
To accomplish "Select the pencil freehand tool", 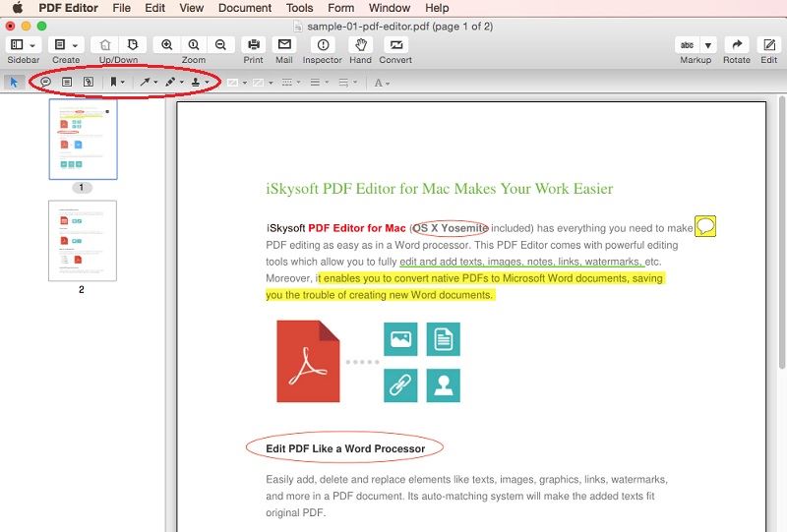I will tap(170, 82).
